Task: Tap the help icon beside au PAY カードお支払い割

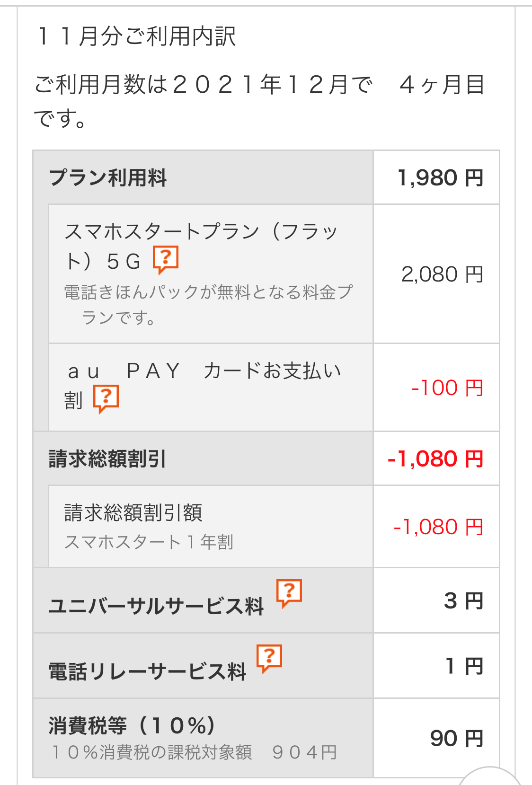Action: point(106,398)
